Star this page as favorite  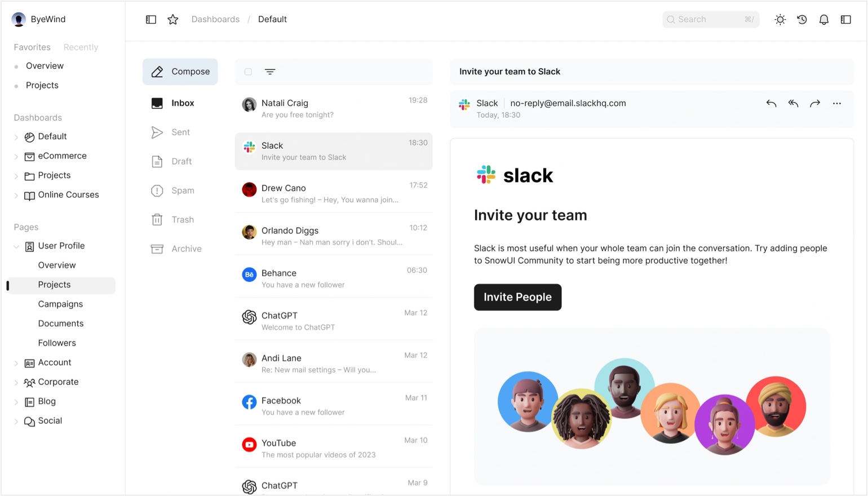coord(173,19)
